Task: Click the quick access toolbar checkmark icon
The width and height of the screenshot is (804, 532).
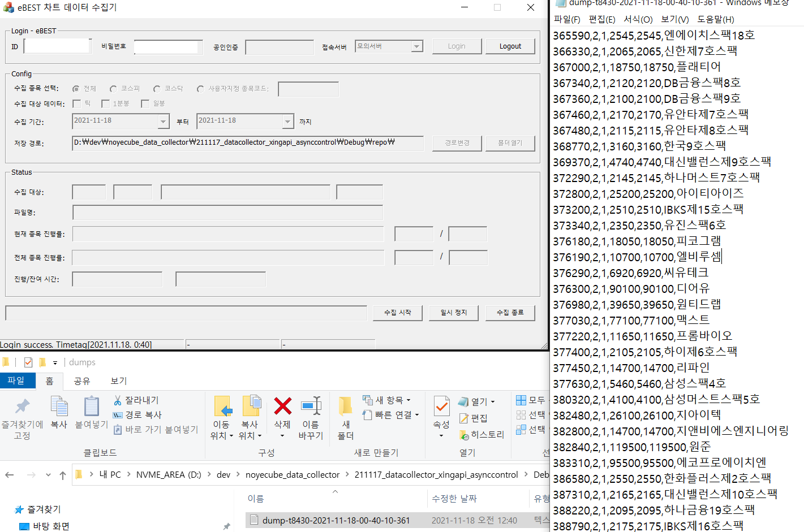Action: pos(28,362)
